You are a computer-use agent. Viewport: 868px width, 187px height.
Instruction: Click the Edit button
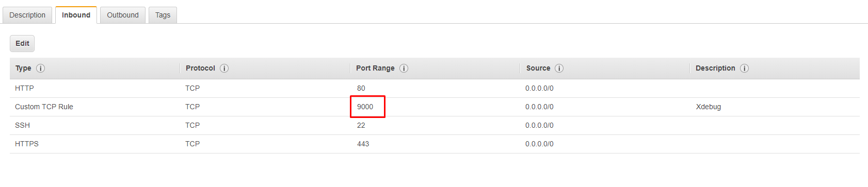coord(22,43)
